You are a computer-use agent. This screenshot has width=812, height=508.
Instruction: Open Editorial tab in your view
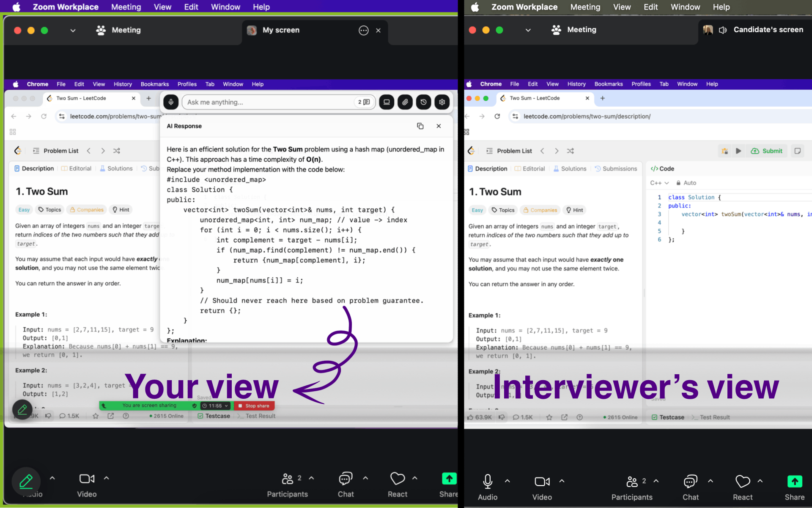point(76,168)
